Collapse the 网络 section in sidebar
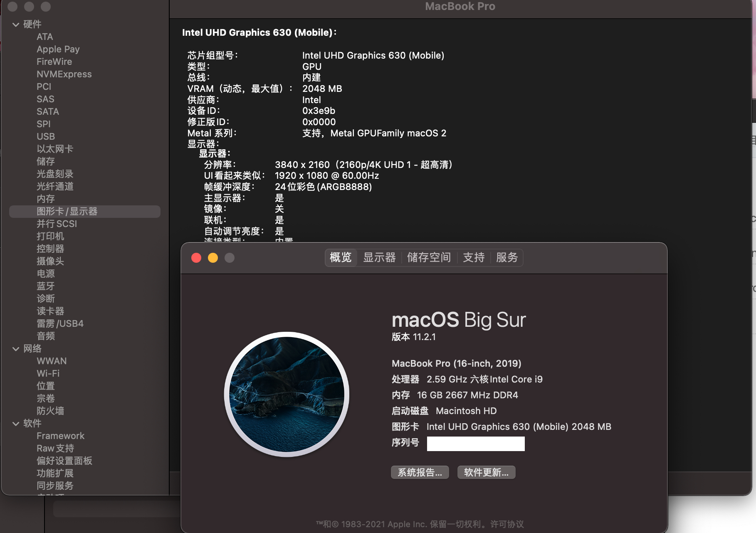This screenshot has width=756, height=533. pyautogui.click(x=16, y=349)
